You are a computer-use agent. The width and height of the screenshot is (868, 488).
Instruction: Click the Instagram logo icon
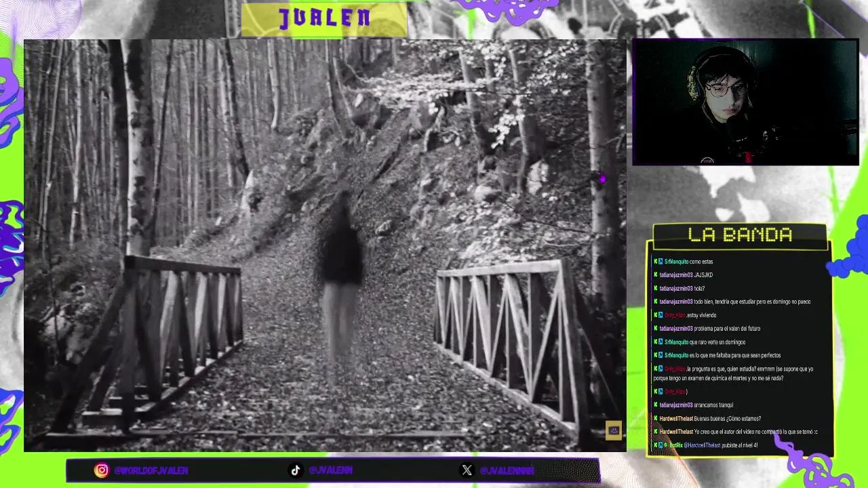pyautogui.click(x=101, y=470)
